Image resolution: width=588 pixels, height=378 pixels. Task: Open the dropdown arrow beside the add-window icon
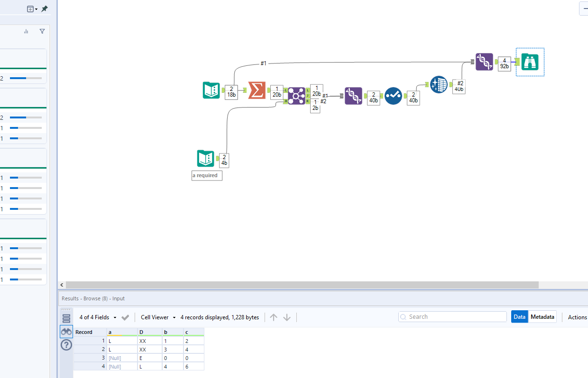(37, 9)
